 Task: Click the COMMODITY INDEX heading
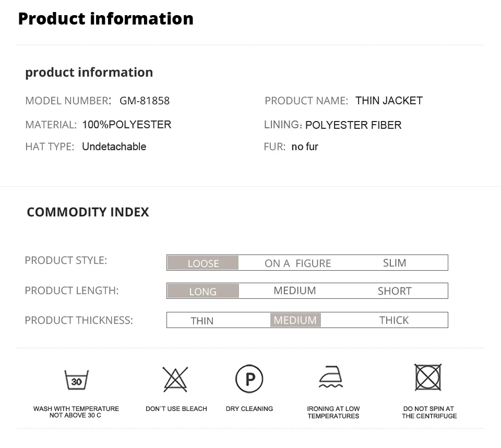click(x=88, y=212)
